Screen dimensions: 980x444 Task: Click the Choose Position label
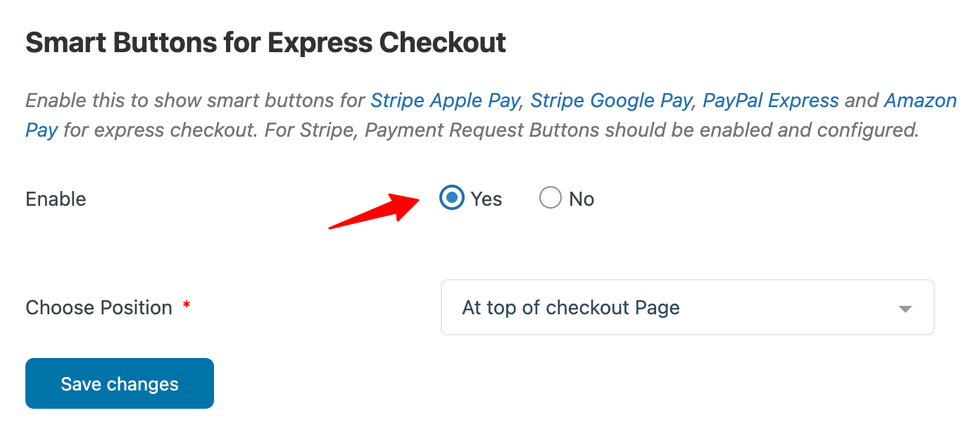tap(99, 307)
